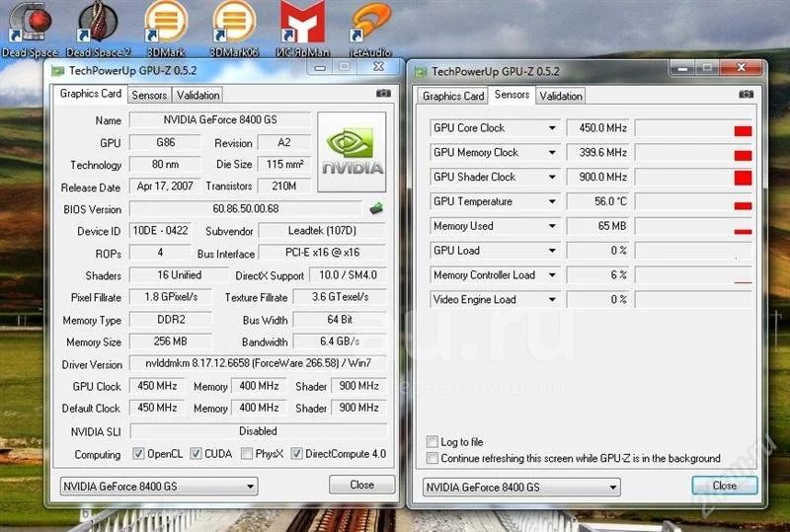Screen dimensions: 790x532
Task: Click the Die Size value 115 mm²
Action: tap(284, 164)
